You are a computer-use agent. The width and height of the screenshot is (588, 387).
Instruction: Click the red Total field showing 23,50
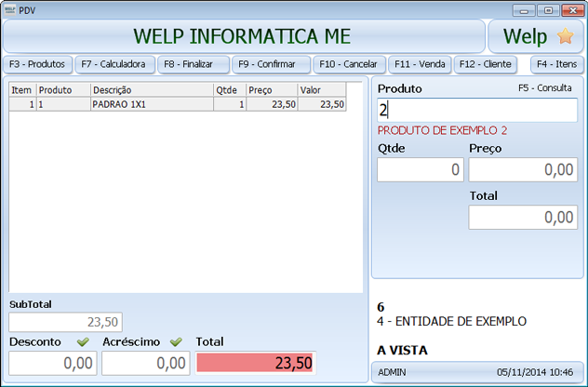point(255,363)
